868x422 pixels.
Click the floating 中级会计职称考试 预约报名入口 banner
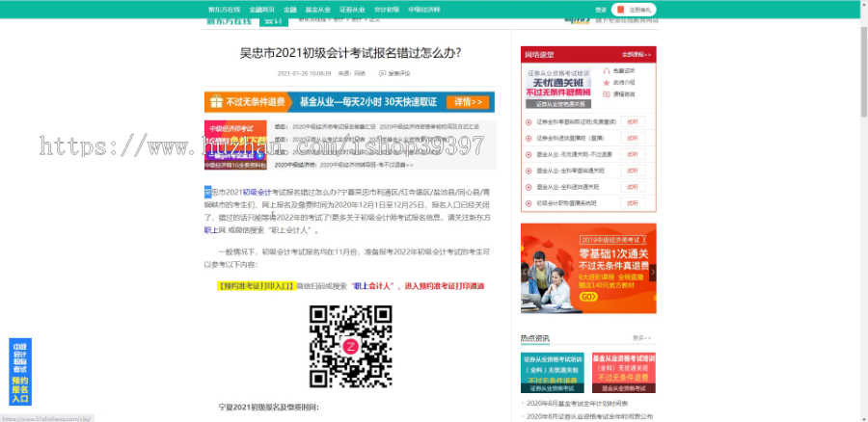point(20,372)
